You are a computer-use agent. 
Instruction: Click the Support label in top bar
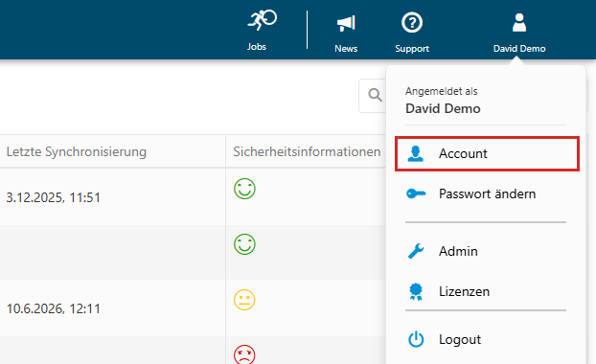click(412, 49)
